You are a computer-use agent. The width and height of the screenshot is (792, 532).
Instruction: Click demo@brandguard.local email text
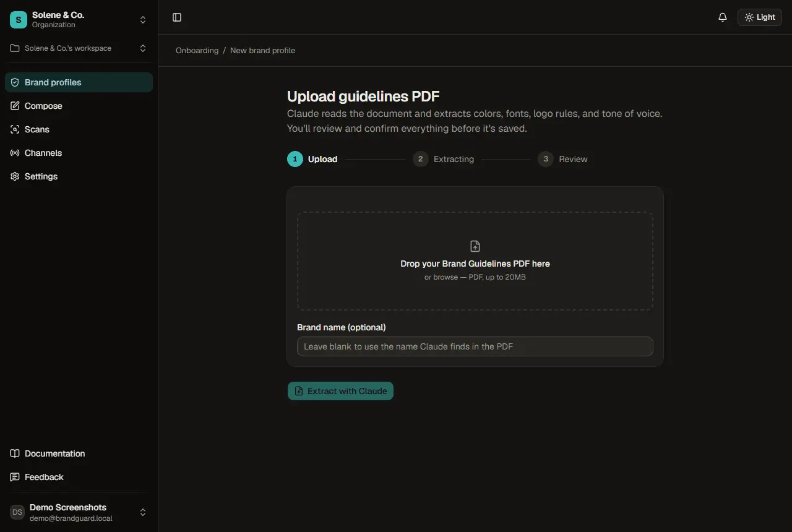pos(71,518)
